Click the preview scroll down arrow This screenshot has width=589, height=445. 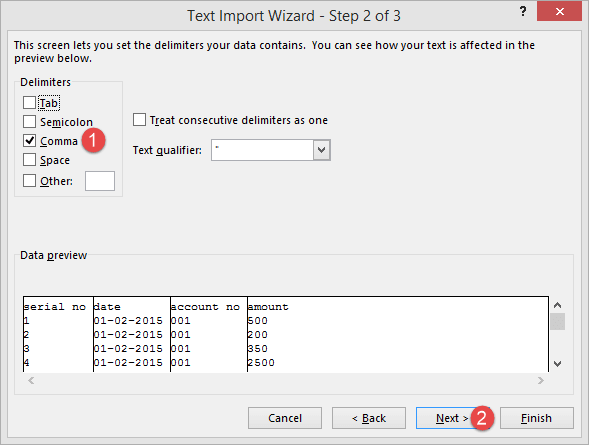pos(557,364)
